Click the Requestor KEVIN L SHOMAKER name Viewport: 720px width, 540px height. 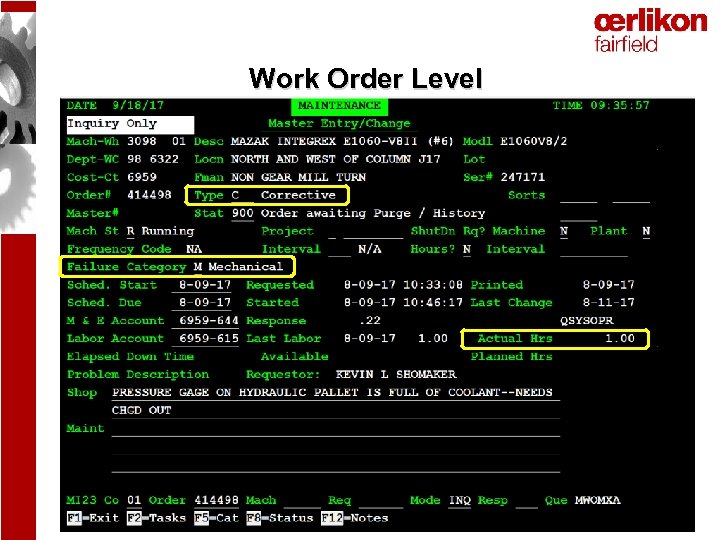point(396,375)
